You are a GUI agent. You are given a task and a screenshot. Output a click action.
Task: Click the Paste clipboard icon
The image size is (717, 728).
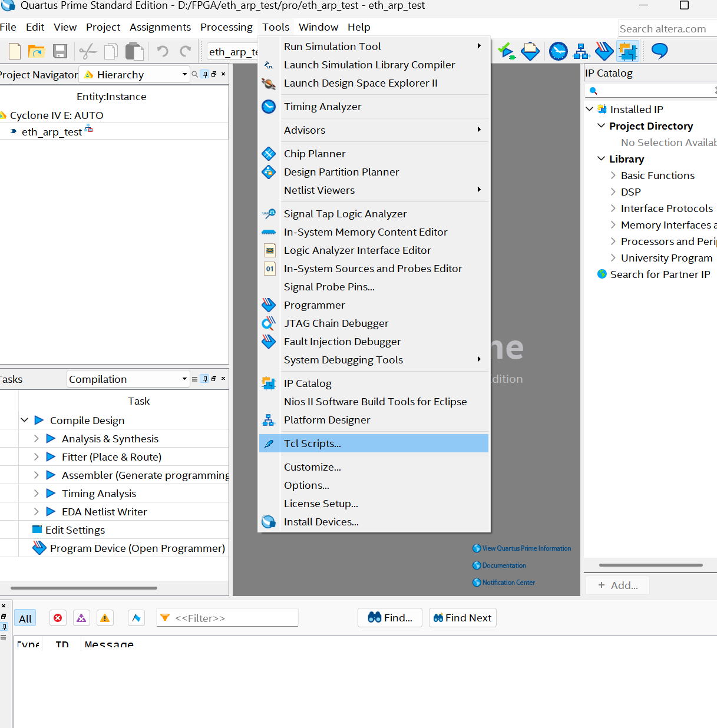click(x=135, y=52)
